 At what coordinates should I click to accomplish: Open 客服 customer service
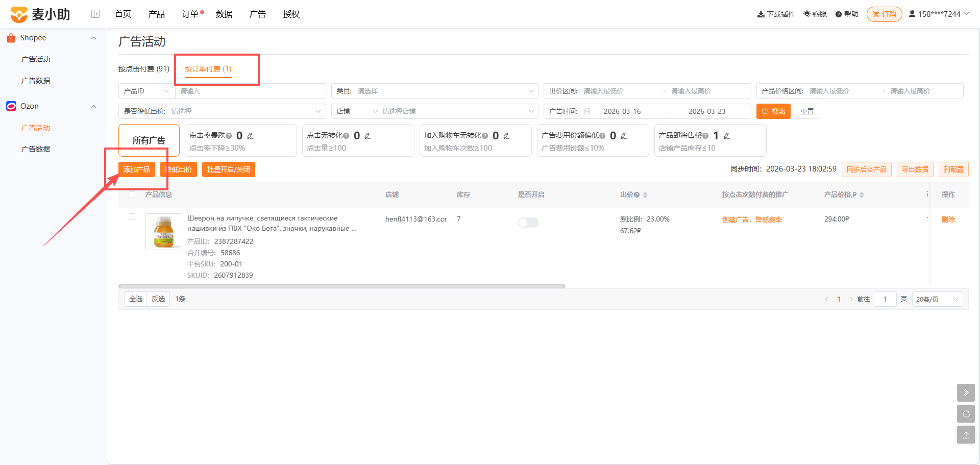point(815,14)
